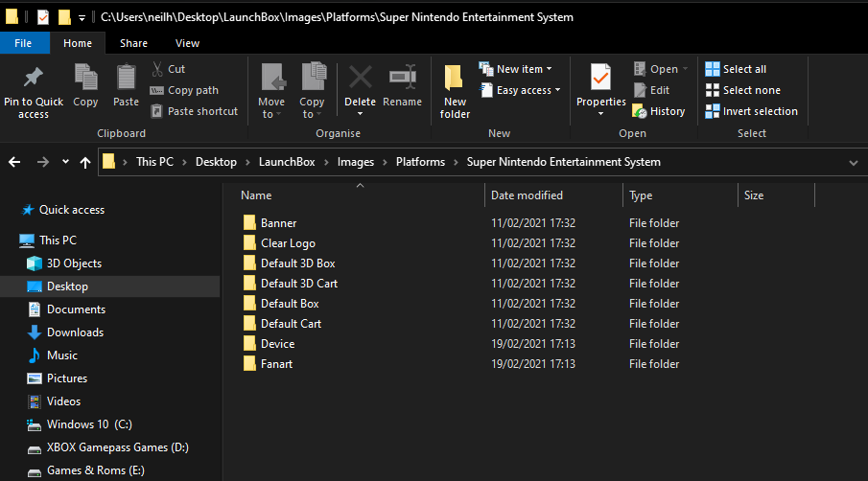The width and height of the screenshot is (868, 481).
Task: Click Paste shortcut in the ribbon
Action: click(195, 111)
